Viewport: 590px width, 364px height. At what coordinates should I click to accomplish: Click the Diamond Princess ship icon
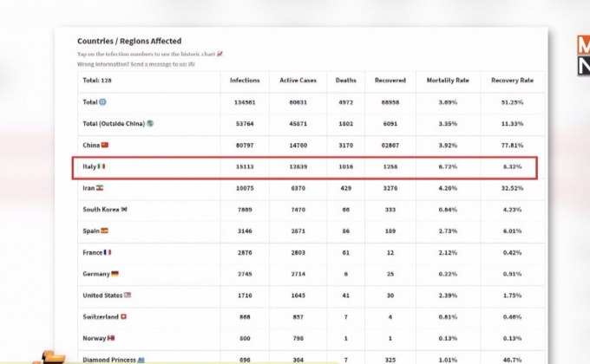tap(141, 359)
